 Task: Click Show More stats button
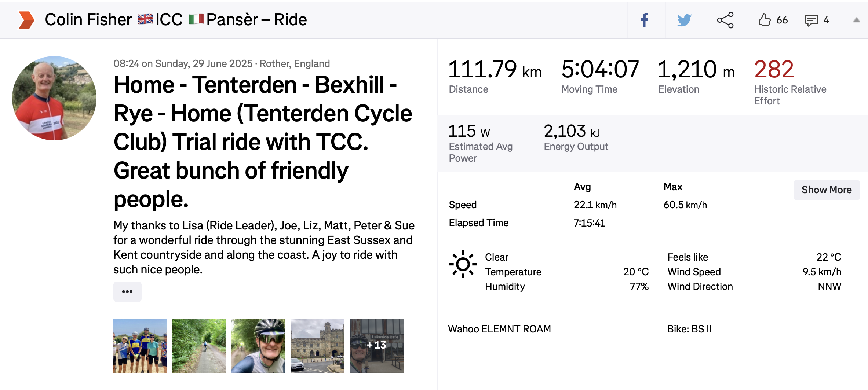click(826, 190)
